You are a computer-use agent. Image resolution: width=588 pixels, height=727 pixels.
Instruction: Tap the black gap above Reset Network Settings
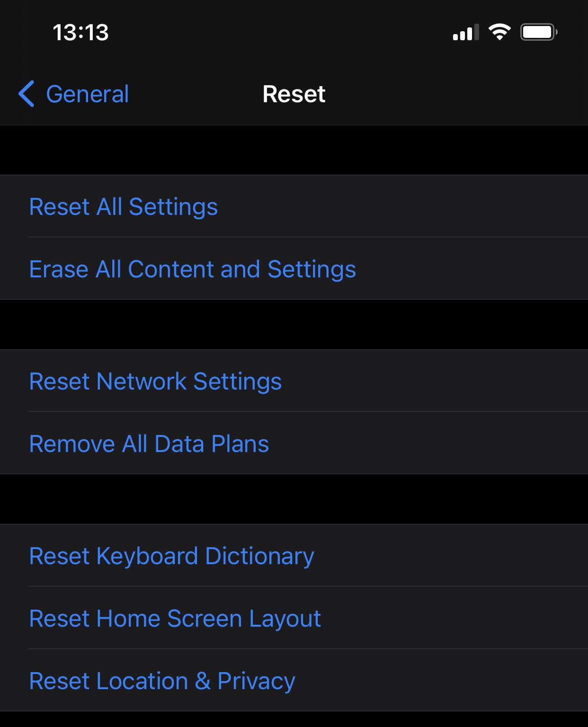(294, 325)
